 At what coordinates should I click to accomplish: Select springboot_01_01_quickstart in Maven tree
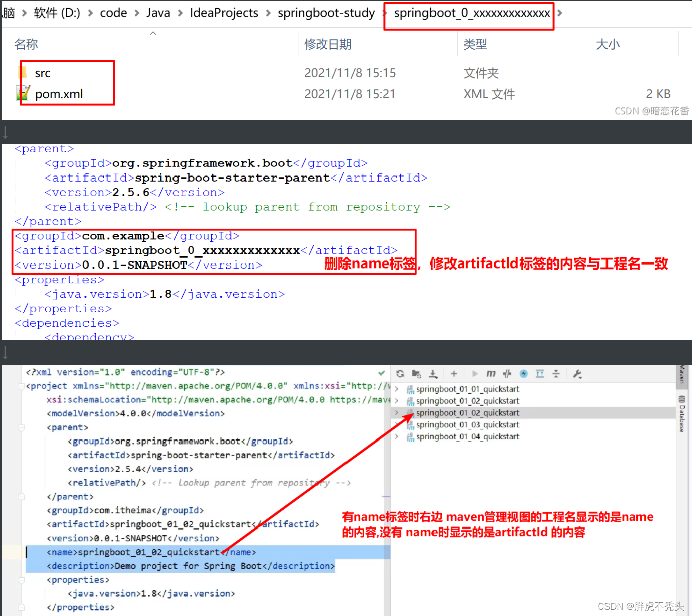pos(468,389)
